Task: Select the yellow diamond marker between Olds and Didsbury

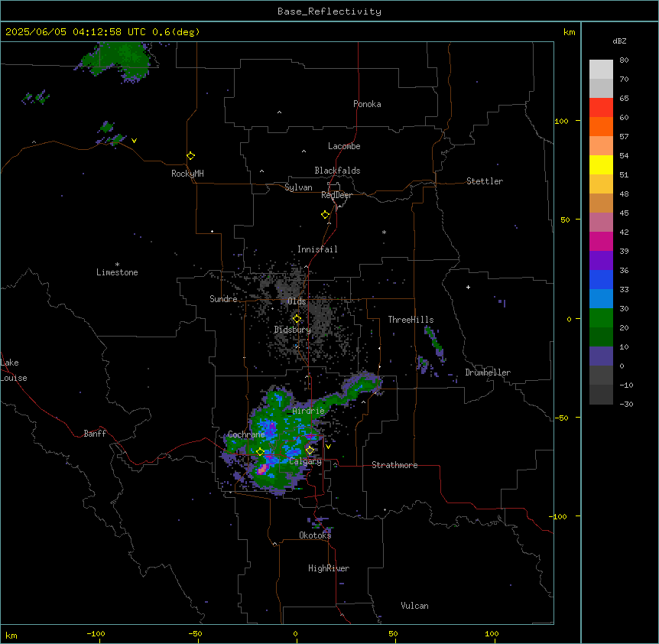Action: click(297, 319)
